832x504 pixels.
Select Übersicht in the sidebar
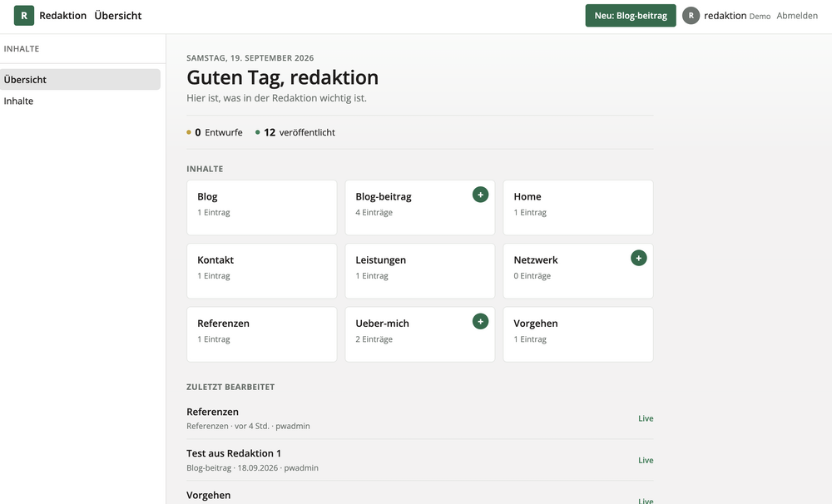pos(80,80)
